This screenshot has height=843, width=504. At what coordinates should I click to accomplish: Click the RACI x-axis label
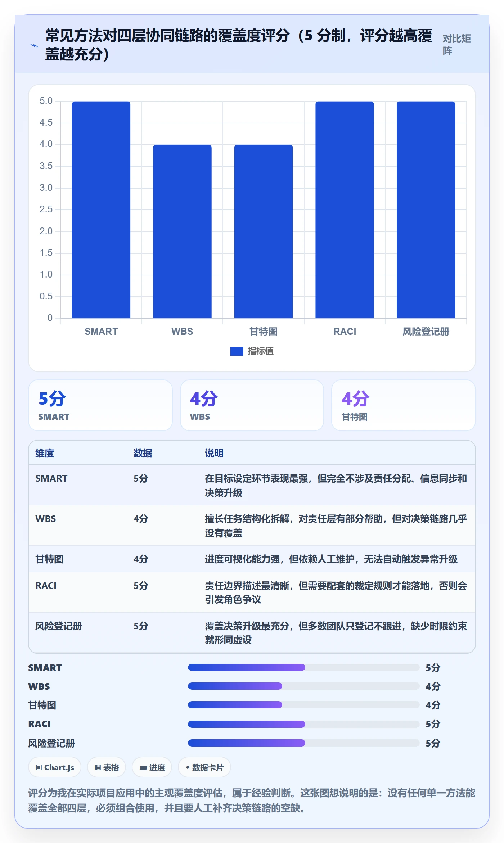345,332
